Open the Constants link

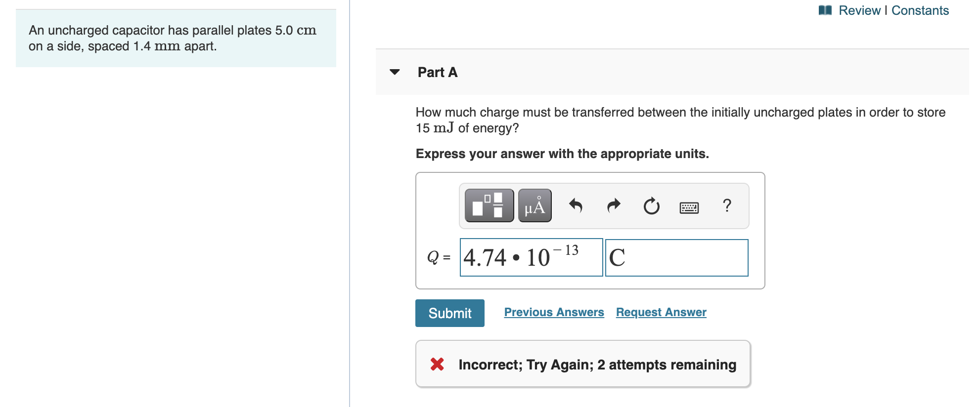click(920, 10)
